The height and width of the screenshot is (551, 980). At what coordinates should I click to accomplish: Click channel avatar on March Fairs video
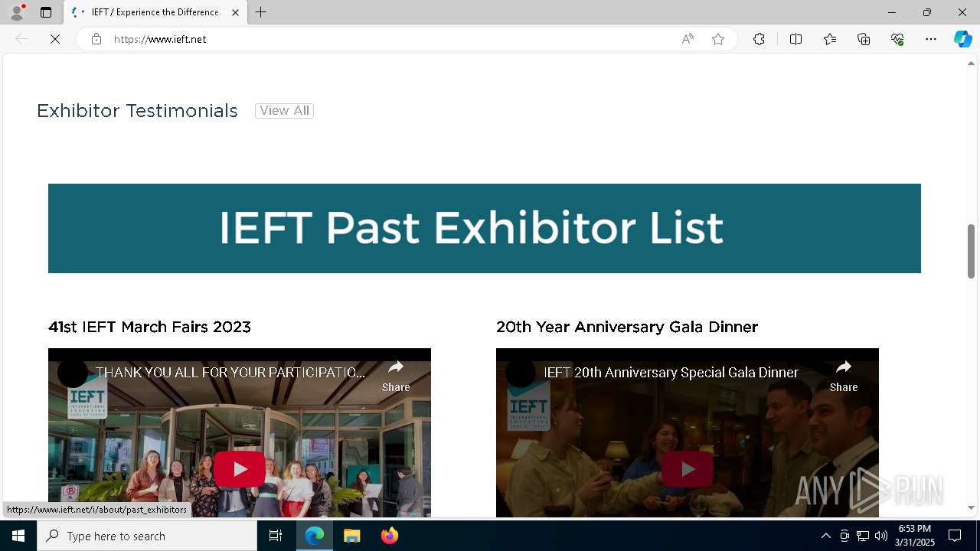(73, 373)
